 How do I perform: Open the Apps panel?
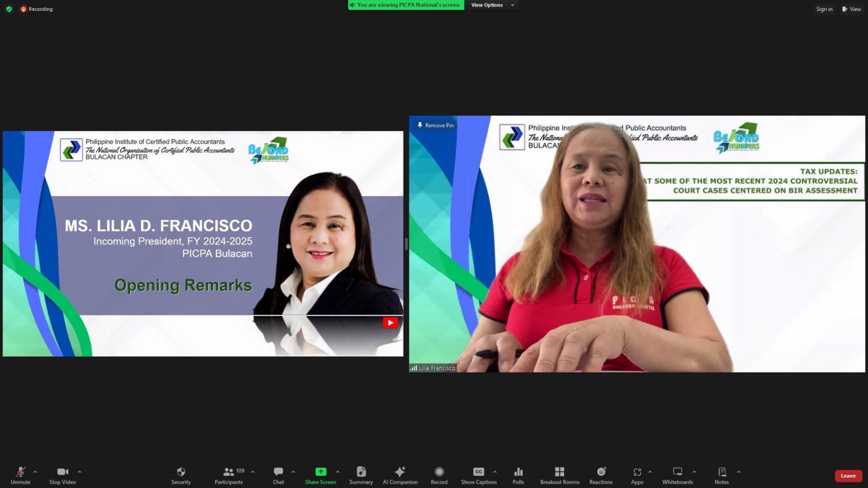637,475
